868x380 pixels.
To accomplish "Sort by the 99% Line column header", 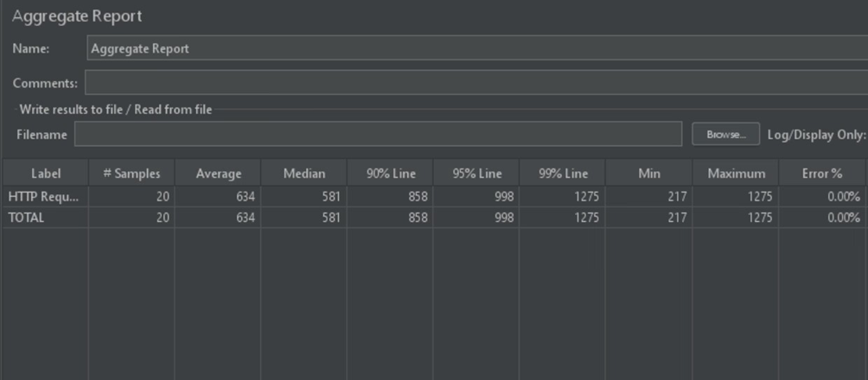I will (x=563, y=174).
